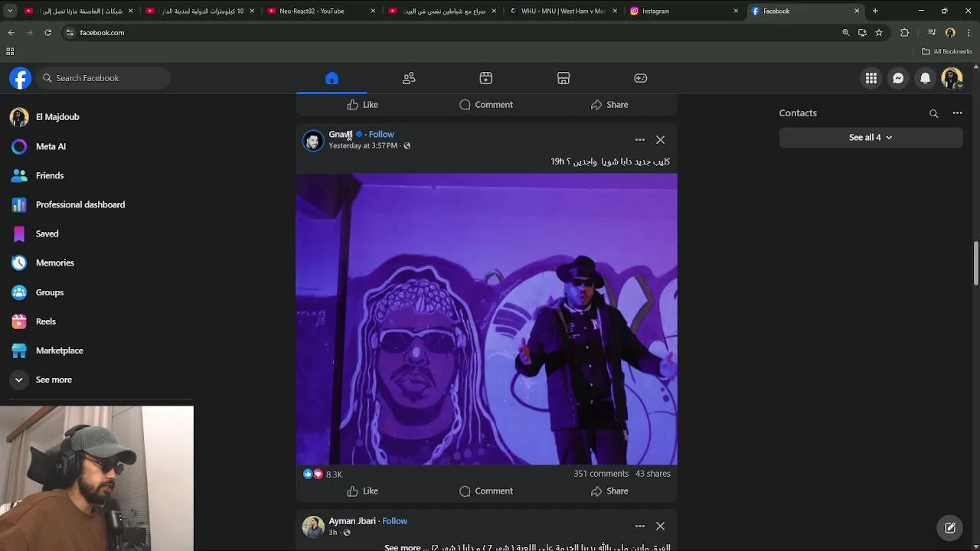Open the Gnawi profile picture
The width and height of the screenshot is (980, 551).
point(313,140)
